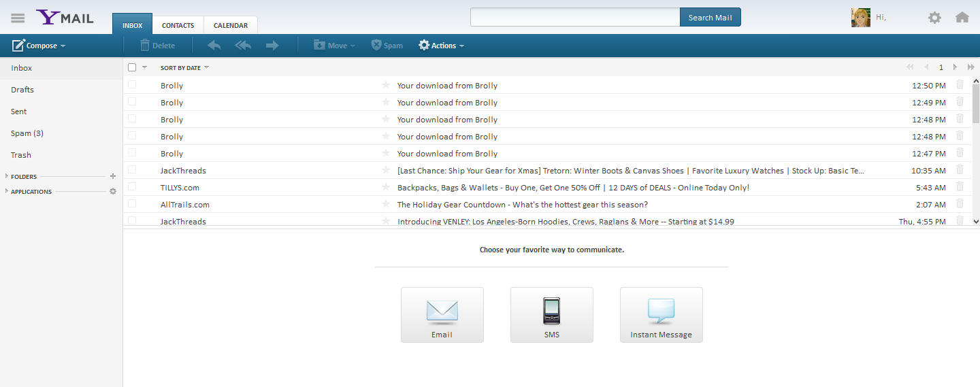Click into the mail search field
The width and height of the screenshot is (980, 387).
point(575,18)
